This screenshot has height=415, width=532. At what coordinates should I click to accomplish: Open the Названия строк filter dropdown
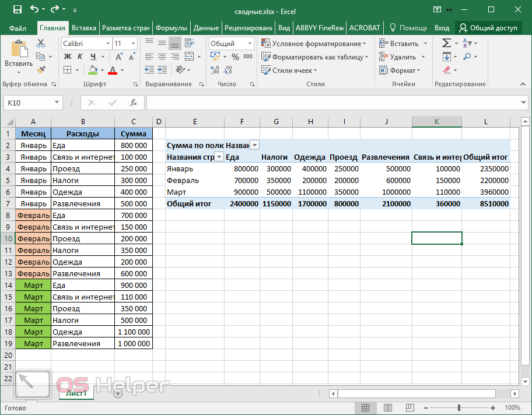coord(219,157)
